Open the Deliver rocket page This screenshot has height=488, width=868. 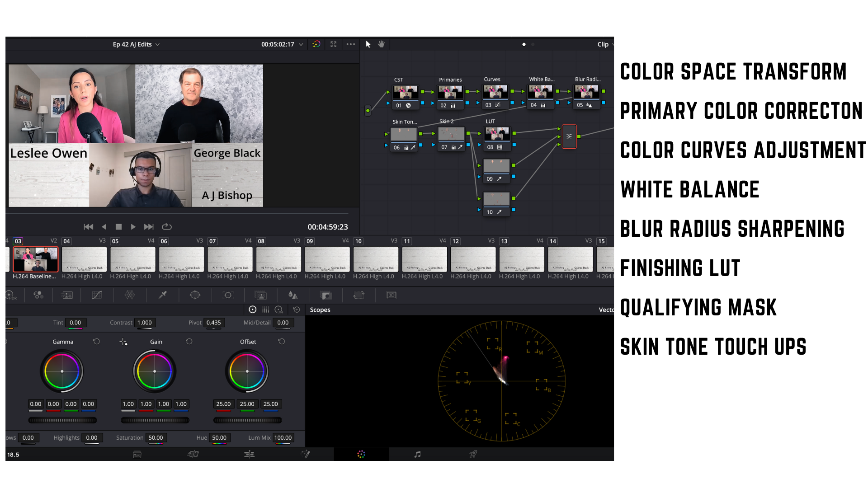tap(473, 454)
